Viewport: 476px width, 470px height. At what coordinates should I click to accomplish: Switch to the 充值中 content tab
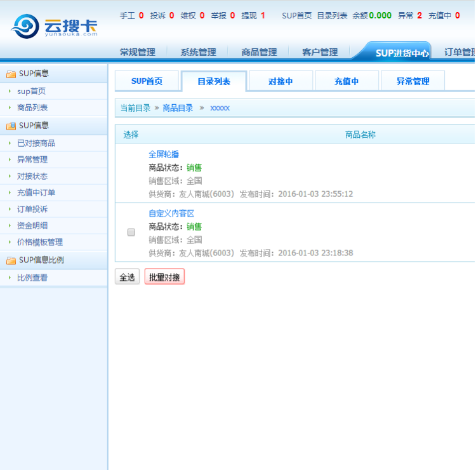click(347, 81)
